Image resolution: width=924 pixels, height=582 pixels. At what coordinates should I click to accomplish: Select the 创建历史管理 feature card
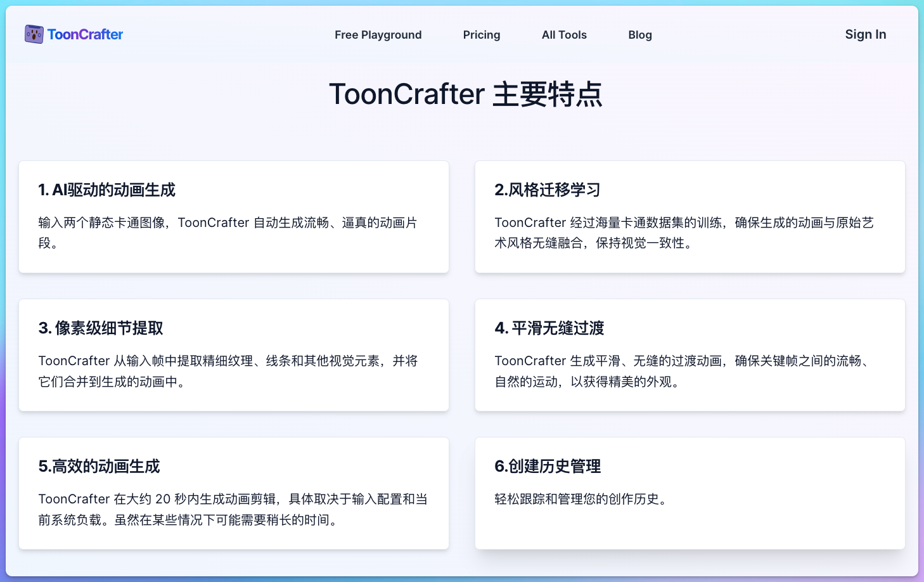click(690, 493)
